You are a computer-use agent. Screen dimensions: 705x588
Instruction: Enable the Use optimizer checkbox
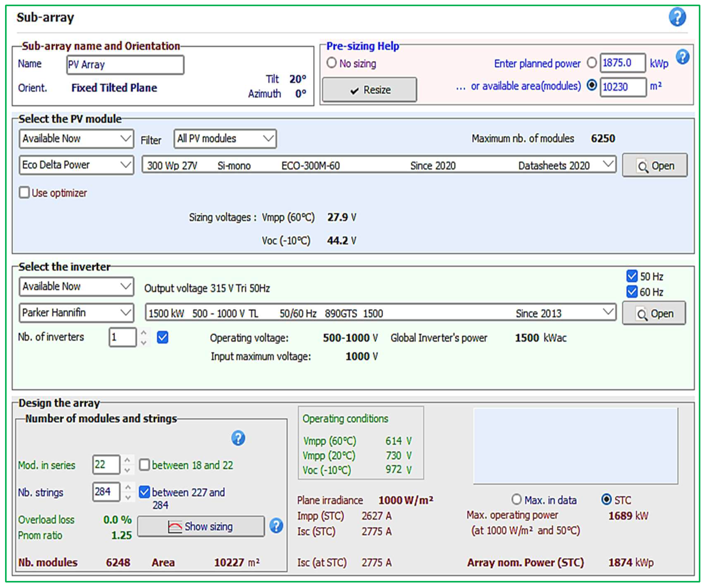pyautogui.click(x=24, y=193)
